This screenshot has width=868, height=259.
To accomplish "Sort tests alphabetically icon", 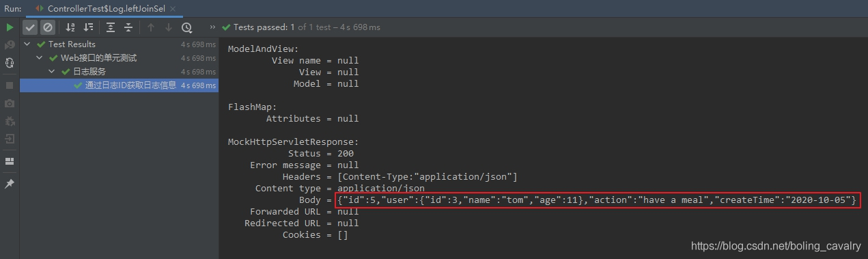I will click(70, 27).
